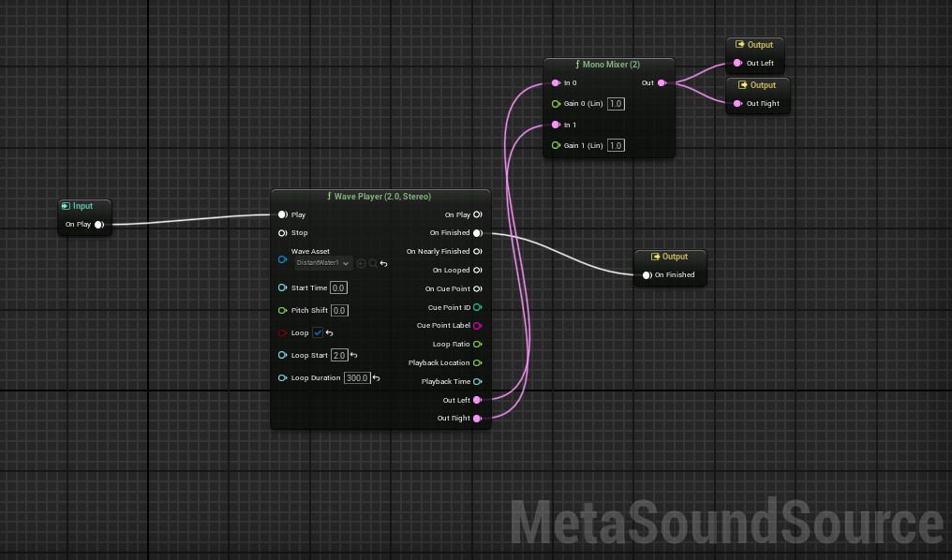952x560 pixels.
Task: Click the On Looped output pin
Action: pyautogui.click(x=478, y=270)
